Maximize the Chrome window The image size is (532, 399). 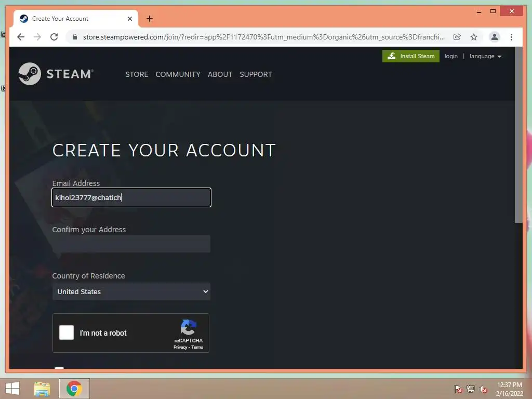tap(493, 11)
